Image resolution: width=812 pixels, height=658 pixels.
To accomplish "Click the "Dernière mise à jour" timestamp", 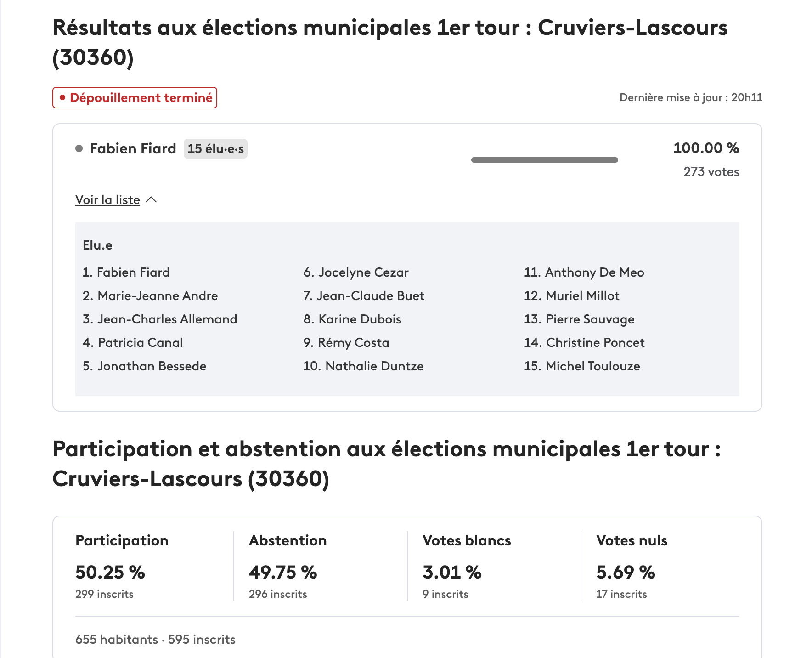I will (691, 97).
